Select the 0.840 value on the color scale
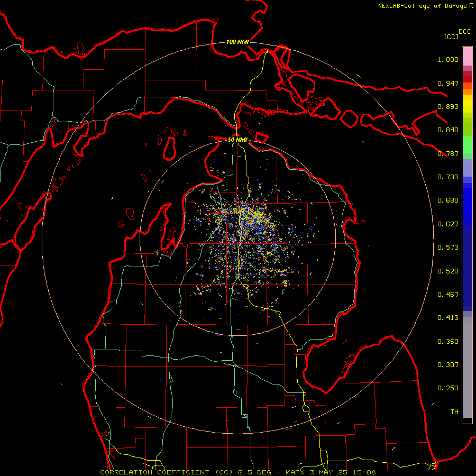476x476 pixels. [x=448, y=130]
